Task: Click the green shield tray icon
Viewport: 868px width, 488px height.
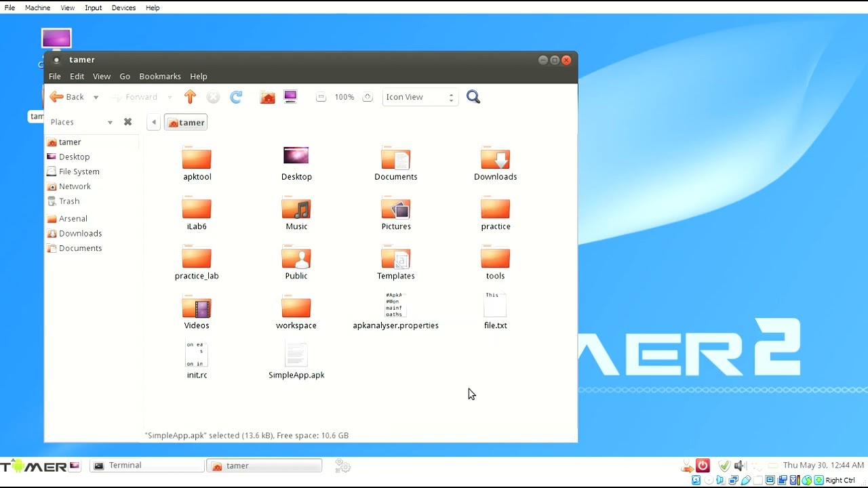Action: (724, 466)
